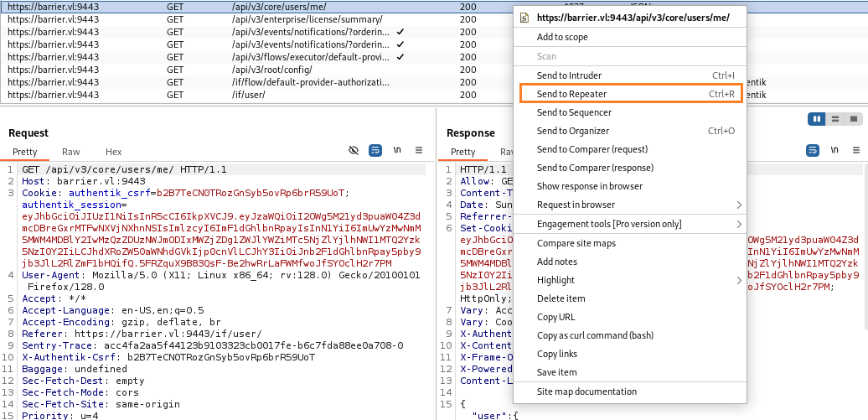Click the GET /api/v3/core/users/me/ HTTP/1.1 request line

point(124,169)
